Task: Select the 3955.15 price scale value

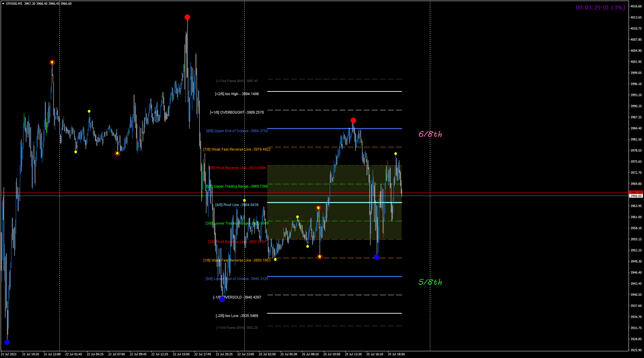Action: point(636,239)
